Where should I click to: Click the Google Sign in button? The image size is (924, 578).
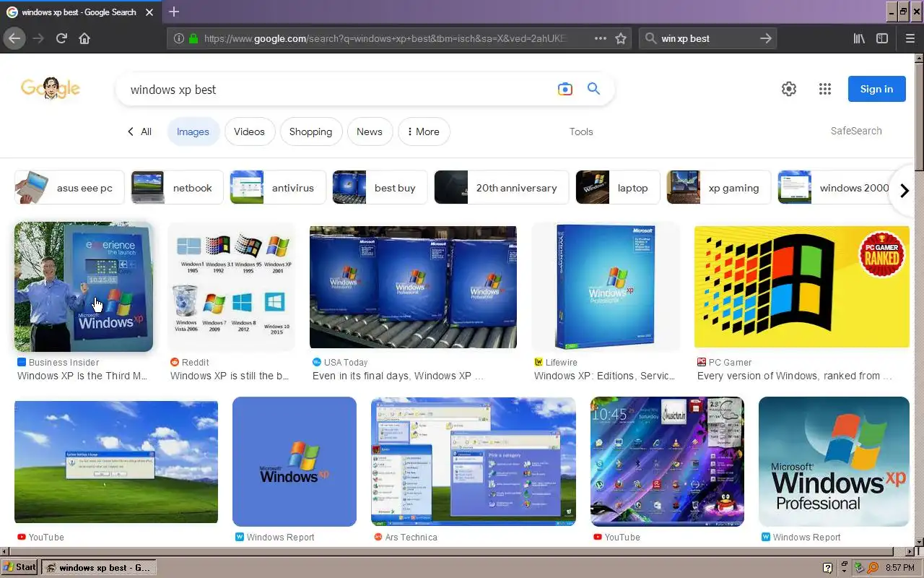[876, 89]
